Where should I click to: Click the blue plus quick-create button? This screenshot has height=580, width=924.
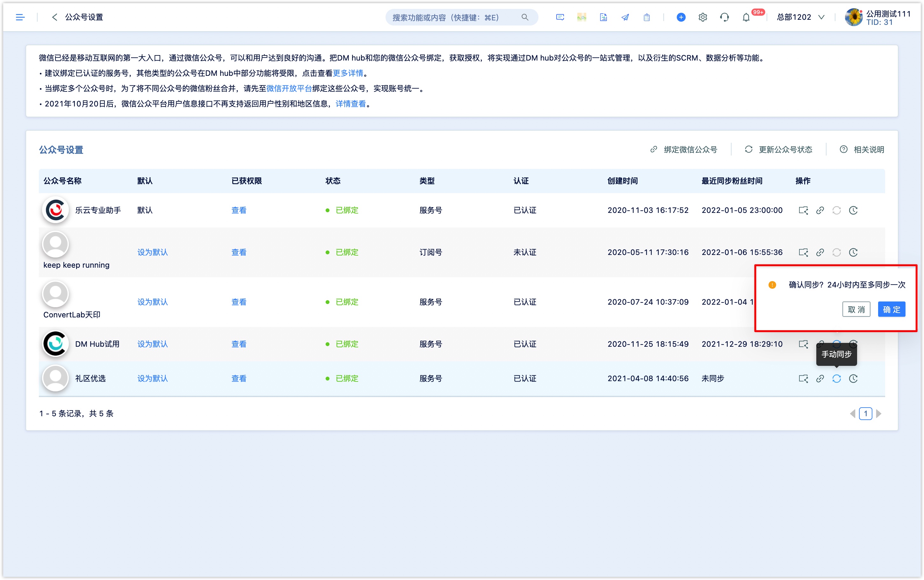(681, 17)
